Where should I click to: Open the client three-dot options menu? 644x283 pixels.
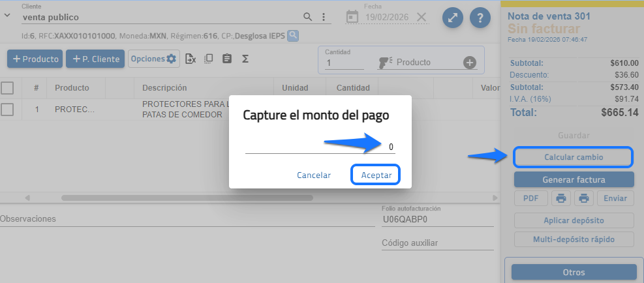tap(324, 17)
